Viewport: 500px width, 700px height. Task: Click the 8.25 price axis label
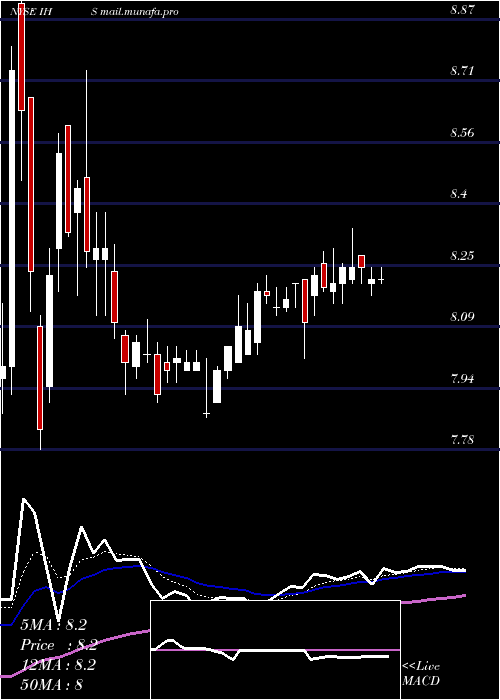(x=462, y=256)
